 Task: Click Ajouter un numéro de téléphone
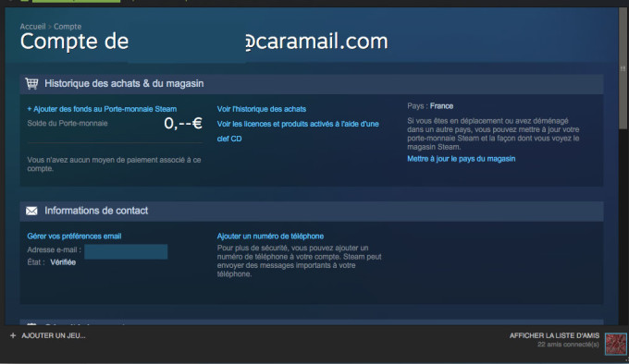[x=270, y=237]
